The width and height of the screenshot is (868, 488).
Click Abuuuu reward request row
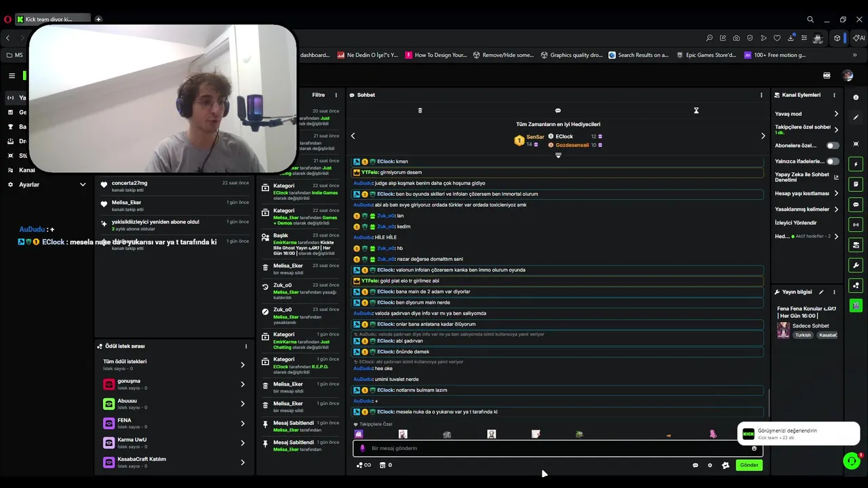tap(174, 404)
